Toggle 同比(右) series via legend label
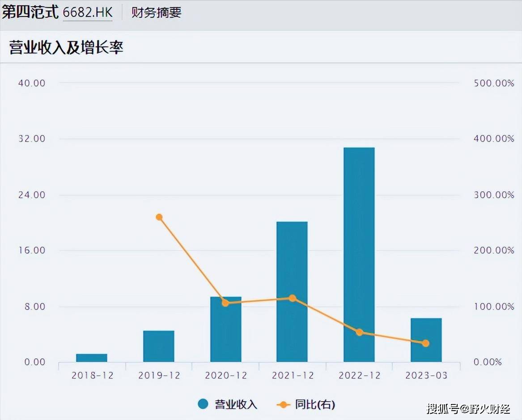522x420 pixels. [x=314, y=404]
